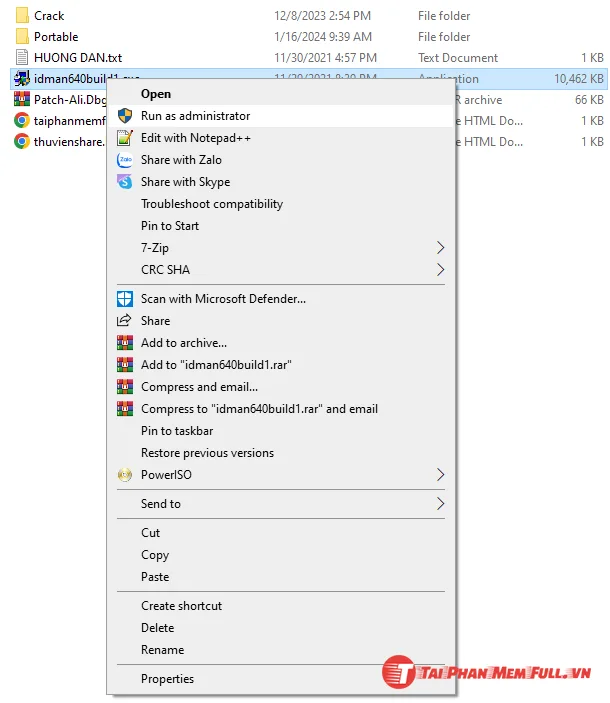Click WinRAR icon beside Compress and email...

125,386
